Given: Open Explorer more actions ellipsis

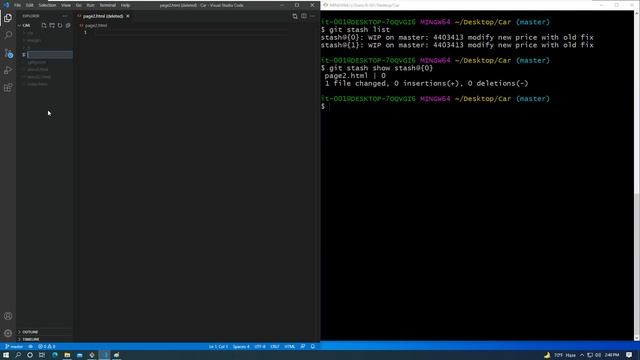Looking at the screenshot, I should 65,16.
